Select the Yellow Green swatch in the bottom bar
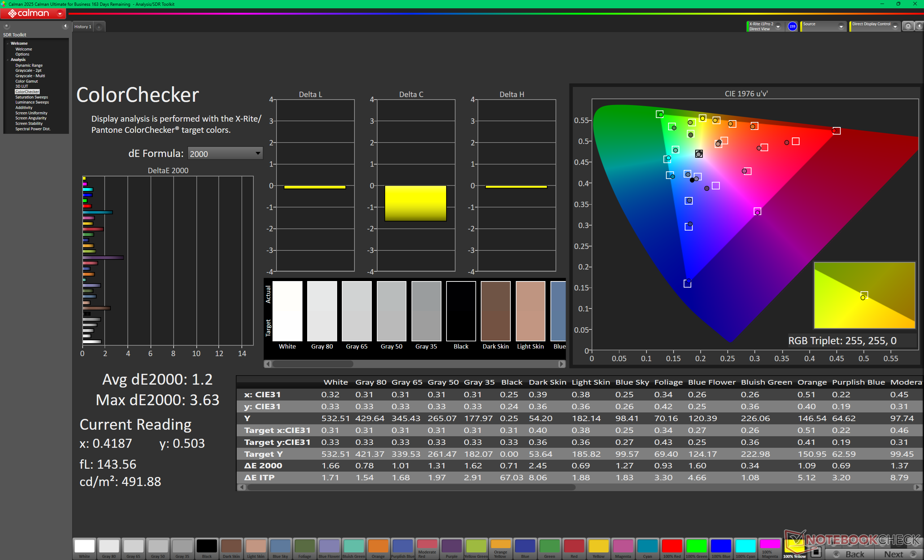Viewport: 924px width, 560px height. [476, 549]
